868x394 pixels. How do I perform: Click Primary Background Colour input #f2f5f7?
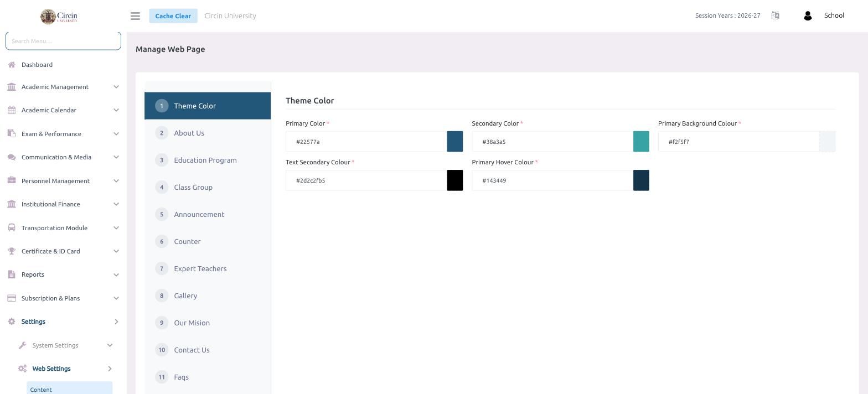coord(738,142)
